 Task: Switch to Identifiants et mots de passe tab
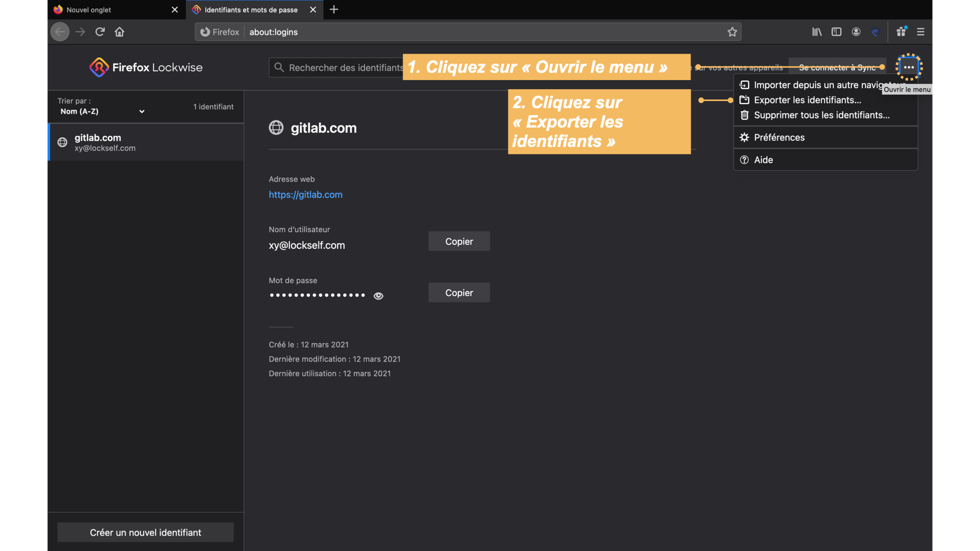click(x=254, y=10)
